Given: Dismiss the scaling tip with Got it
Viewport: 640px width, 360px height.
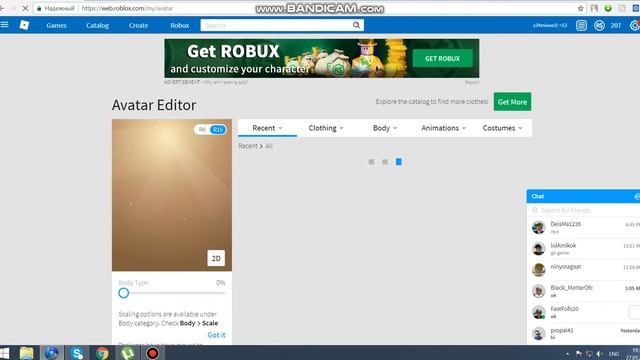Looking at the screenshot, I should pos(216,335).
